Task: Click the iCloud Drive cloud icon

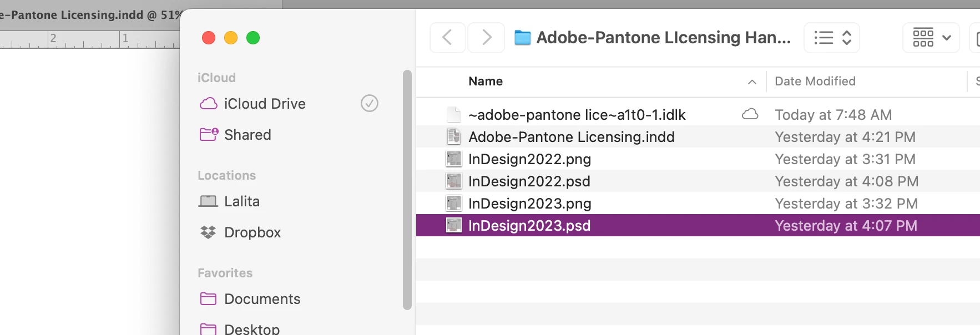Action: point(209,104)
